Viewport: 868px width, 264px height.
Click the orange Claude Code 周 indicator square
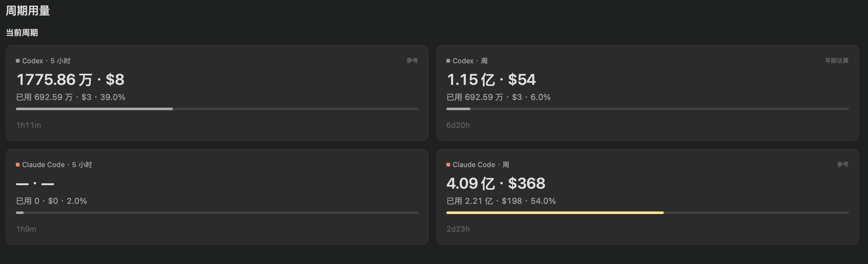point(448,165)
